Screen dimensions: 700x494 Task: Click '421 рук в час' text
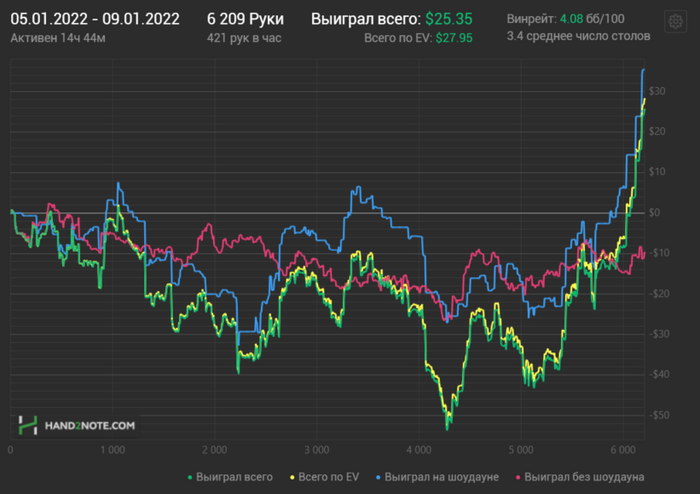[x=244, y=38]
